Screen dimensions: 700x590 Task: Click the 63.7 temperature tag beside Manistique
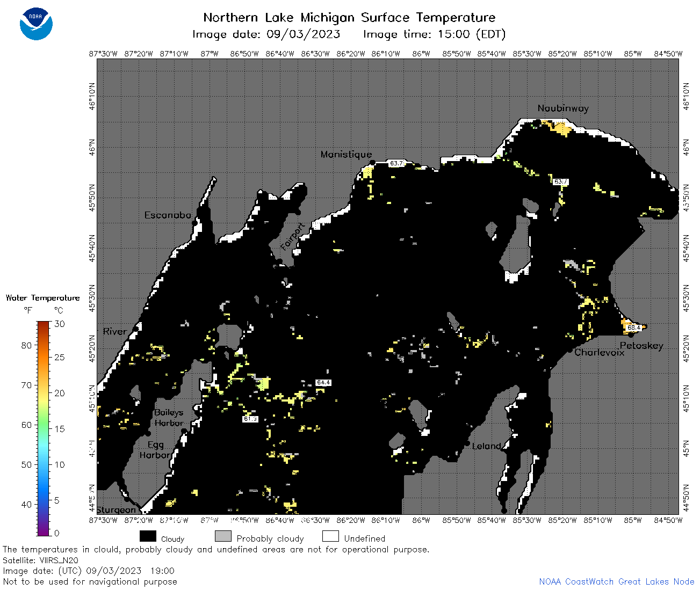coord(396,163)
